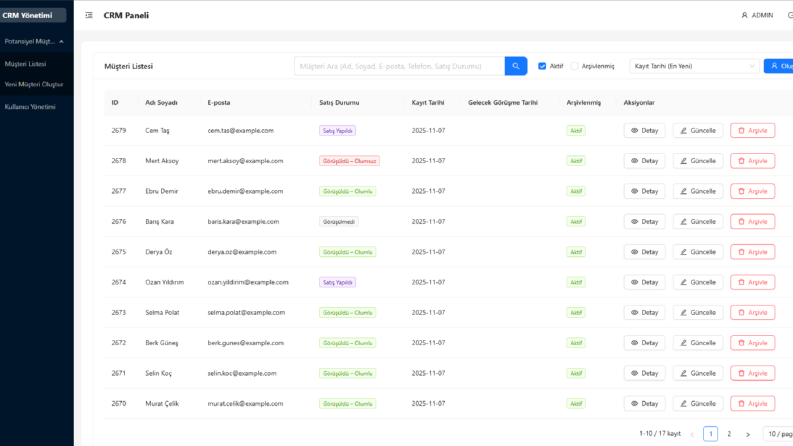Open Detay for Murat Çelik
793x446 pixels.
click(x=644, y=404)
